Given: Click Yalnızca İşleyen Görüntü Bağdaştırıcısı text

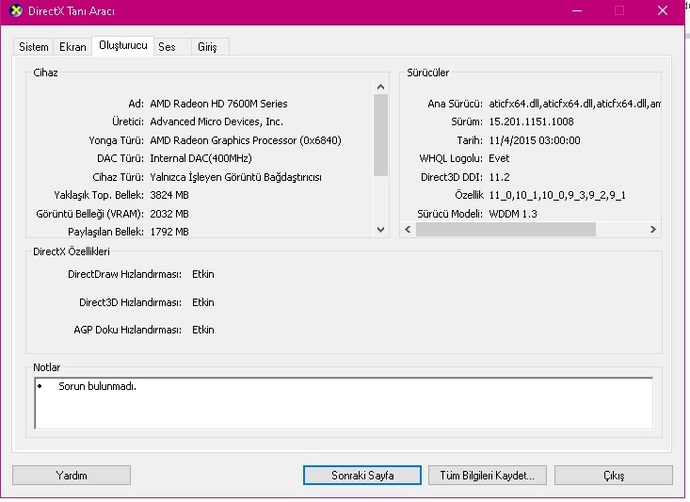Looking at the screenshot, I should pos(235,177).
